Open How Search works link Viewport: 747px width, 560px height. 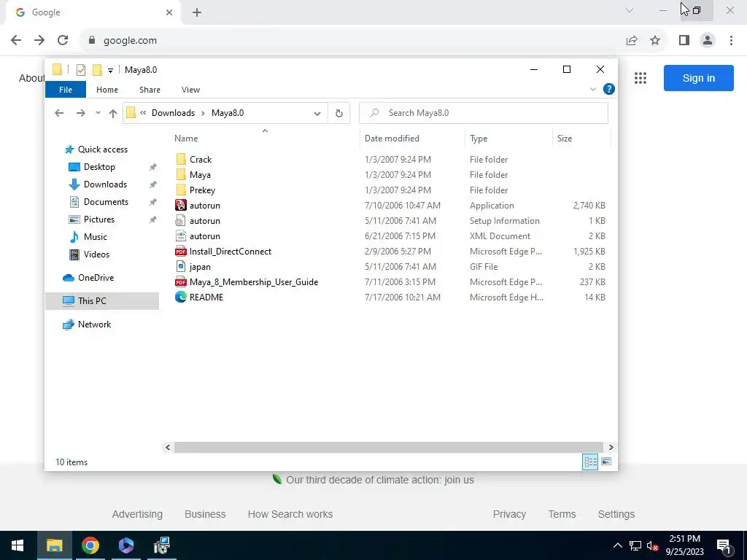point(290,514)
